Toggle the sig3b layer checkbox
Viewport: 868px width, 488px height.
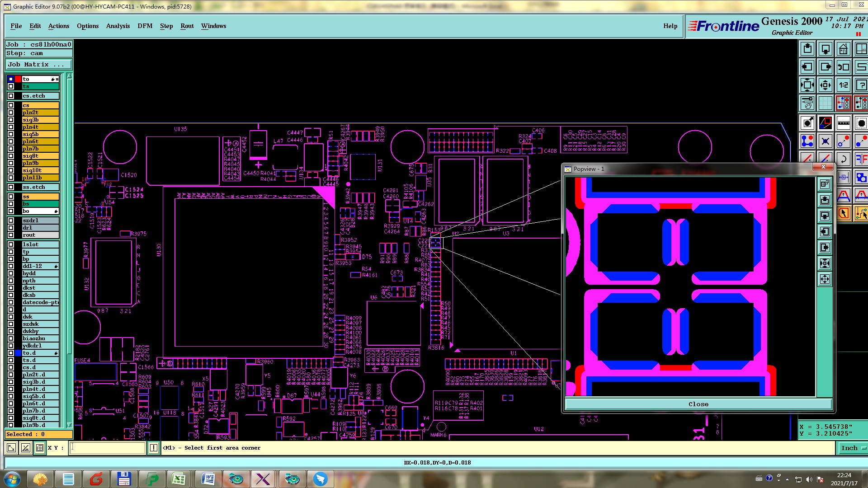(11, 120)
